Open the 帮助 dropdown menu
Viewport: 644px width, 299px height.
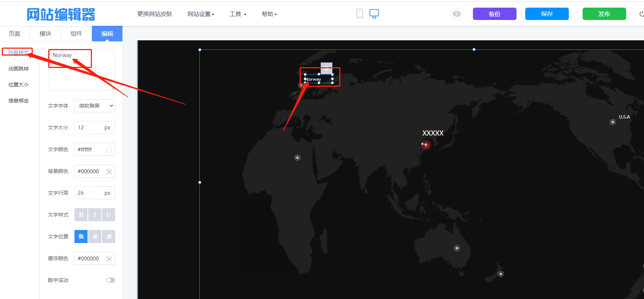(270, 14)
